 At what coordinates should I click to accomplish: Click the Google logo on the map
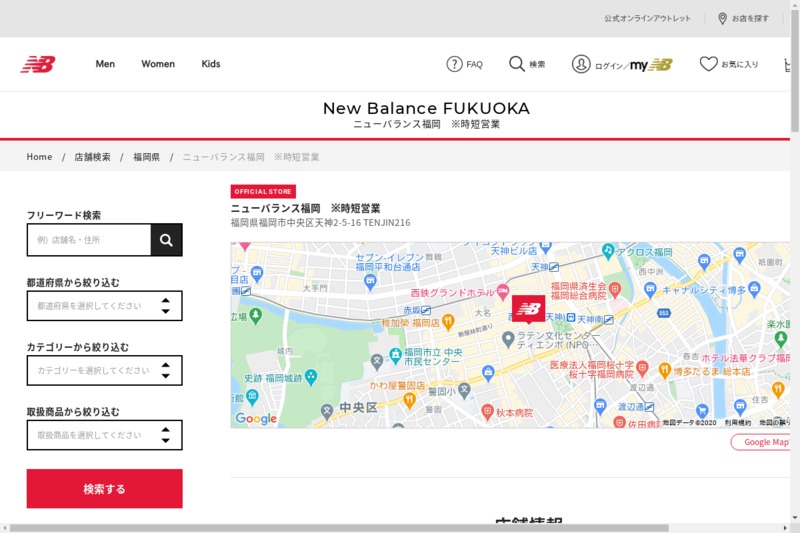tap(256, 418)
